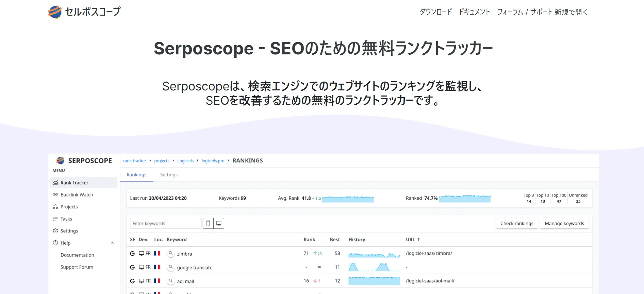644x294 pixels.
Task: Follow the logiciels.pro breadcrumb
Action: coord(213,161)
